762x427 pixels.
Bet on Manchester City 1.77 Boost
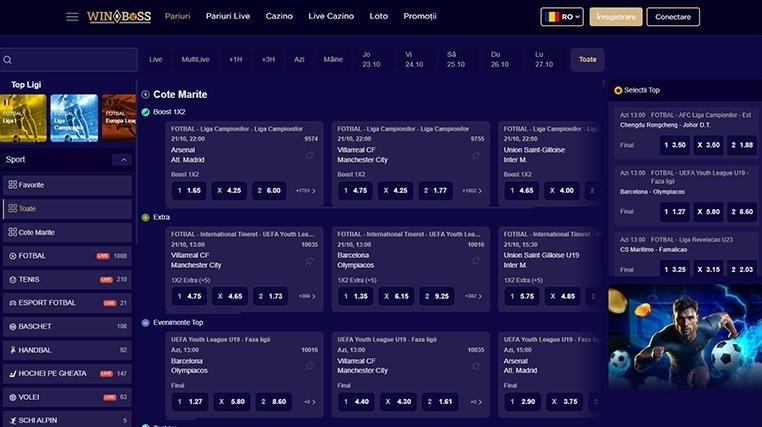435,191
